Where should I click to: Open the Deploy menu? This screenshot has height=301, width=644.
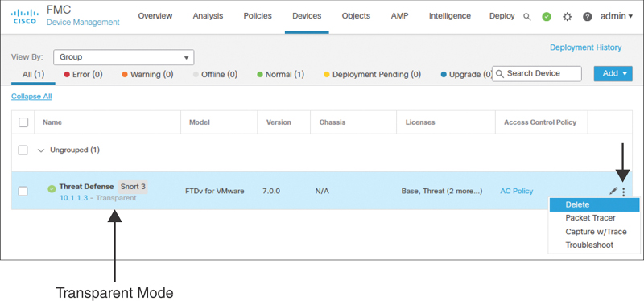(x=502, y=16)
